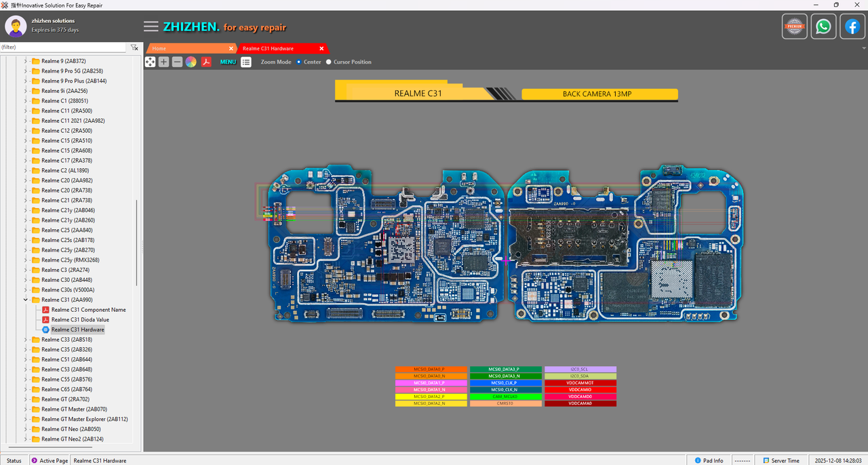Open the color wheel picker icon
This screenshot has height=465, width=868.
click(x=191, y=62)
